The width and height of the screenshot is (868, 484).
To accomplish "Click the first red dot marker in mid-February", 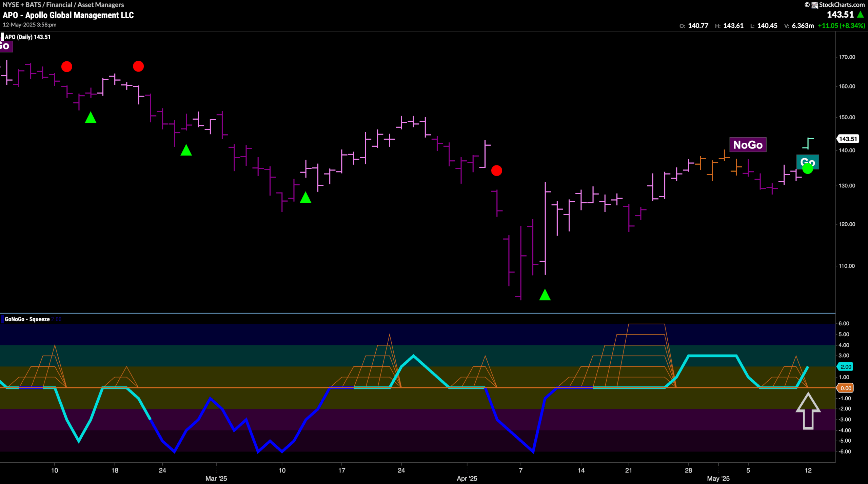I will pos(67,66).
